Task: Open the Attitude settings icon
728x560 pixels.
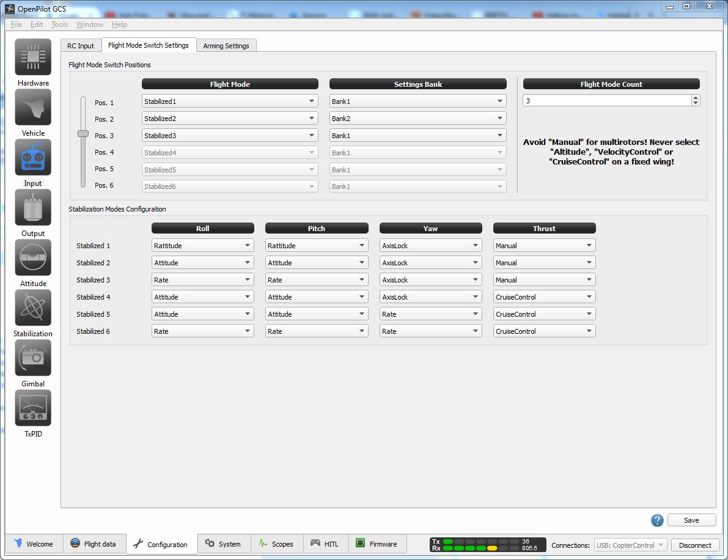Action: tap(33, 258)
